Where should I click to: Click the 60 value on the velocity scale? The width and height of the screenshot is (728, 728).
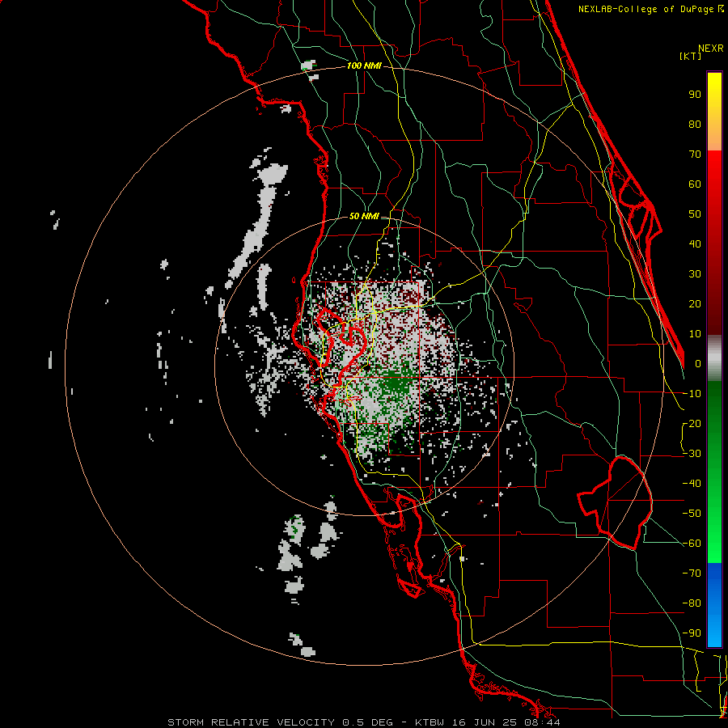(695, 184)
